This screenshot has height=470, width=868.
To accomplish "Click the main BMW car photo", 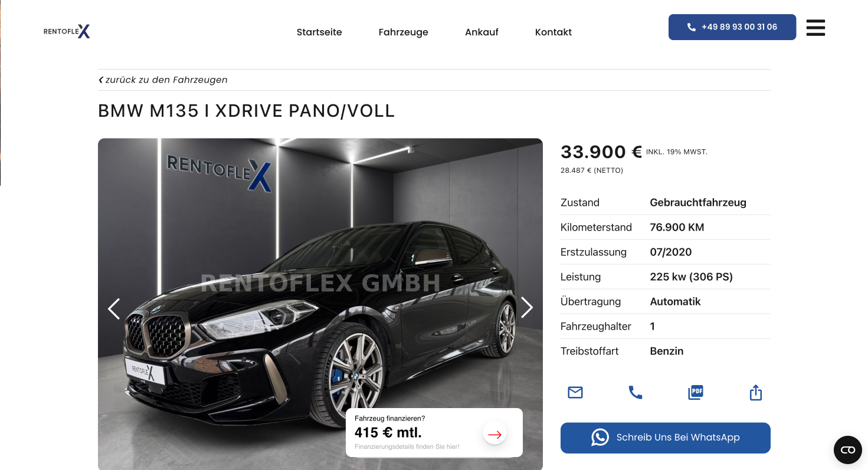I will (320, 304).
